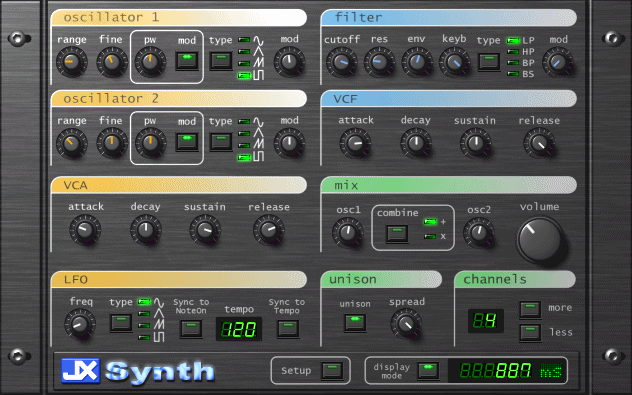The height and width of the screenshot is (395, 632).
Task: Increase channels with the more button
Action: [x=530, y=309]
